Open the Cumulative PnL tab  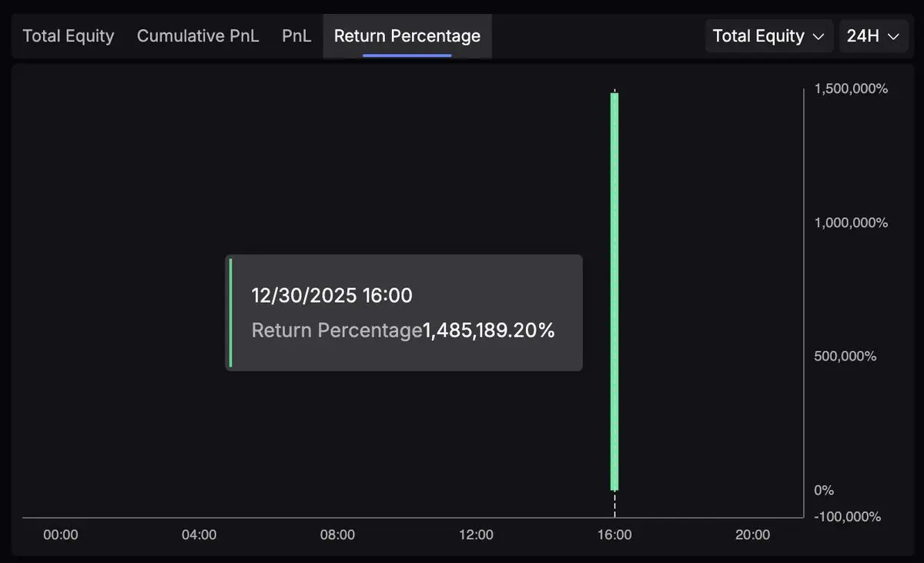coord(198,36)
